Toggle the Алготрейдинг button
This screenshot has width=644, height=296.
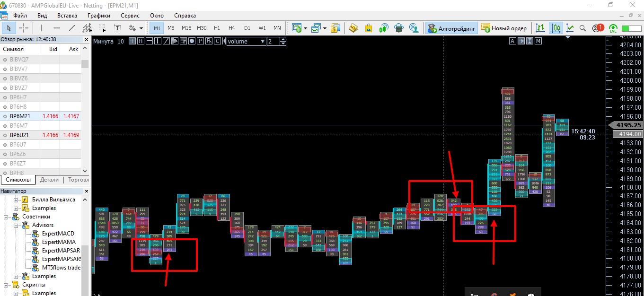click(x=451, y=28)
